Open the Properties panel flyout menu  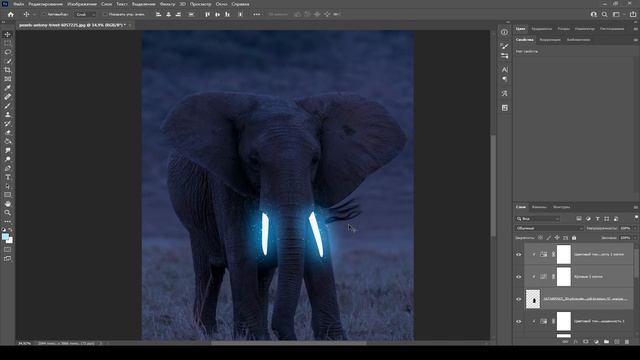(x=636, y=40)
